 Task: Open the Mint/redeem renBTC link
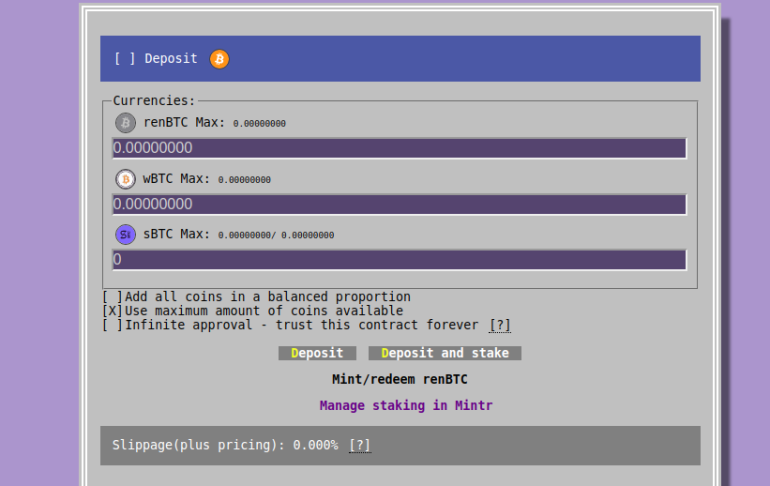pos(399,380)
